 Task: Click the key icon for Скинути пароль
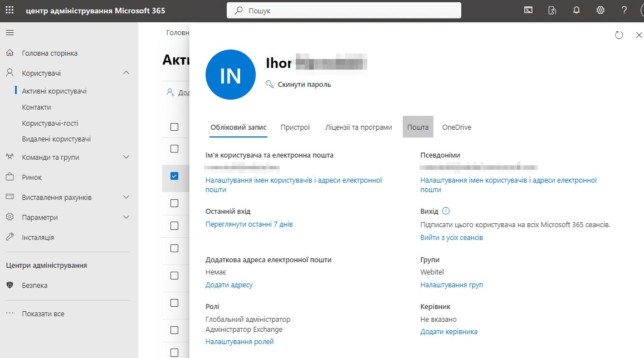click(270, 84)
